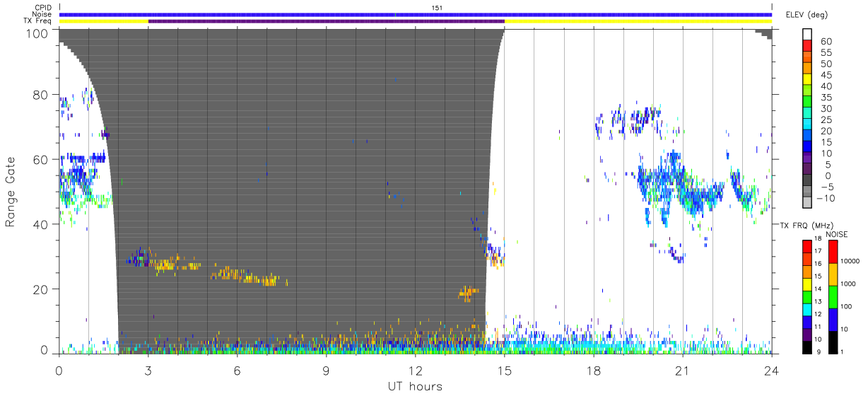Pick the yellow swatch in the NOISE legend

[x=833, y=274]
